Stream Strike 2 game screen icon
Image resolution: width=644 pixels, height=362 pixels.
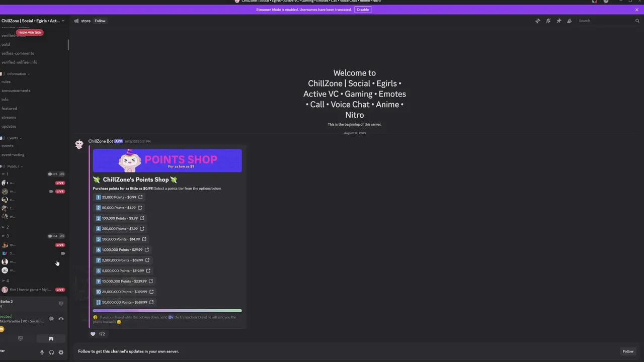point(61,303)
